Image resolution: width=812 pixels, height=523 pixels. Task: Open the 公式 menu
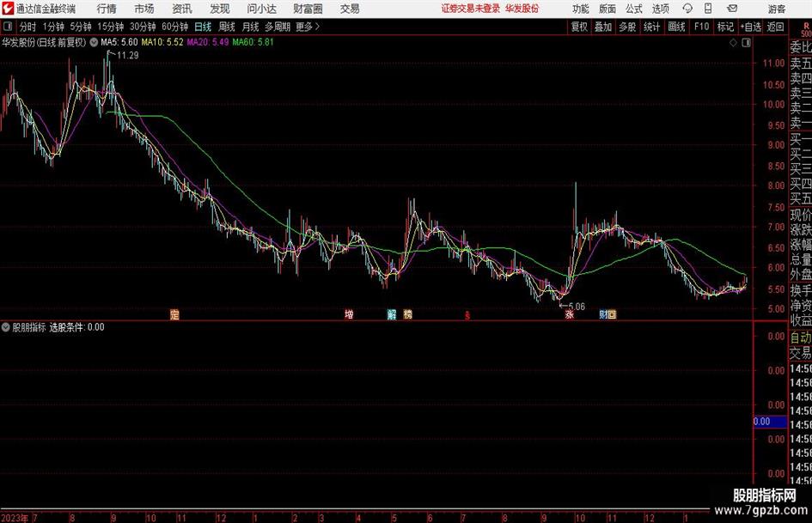[634, 9]
